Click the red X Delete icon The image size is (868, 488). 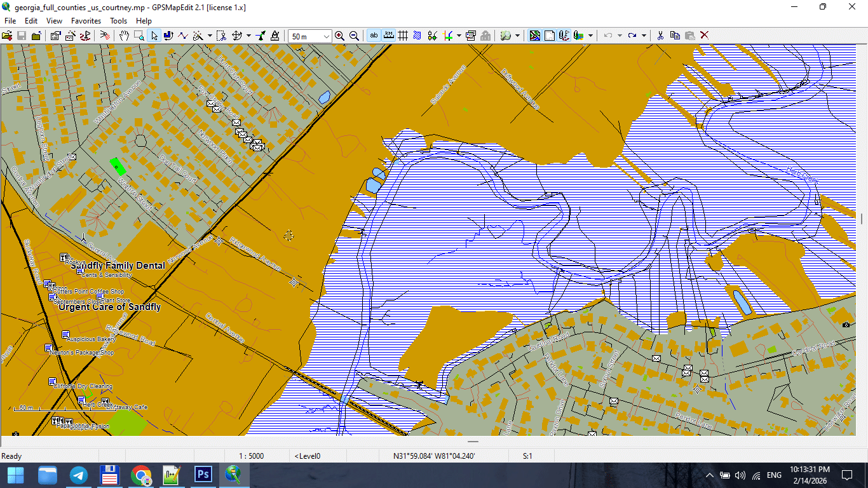(x=704, y=36)
